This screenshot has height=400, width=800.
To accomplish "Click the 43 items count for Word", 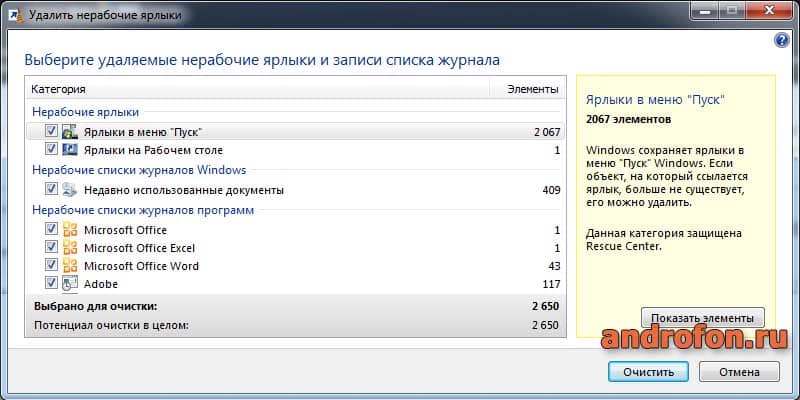I will point(554,266).
